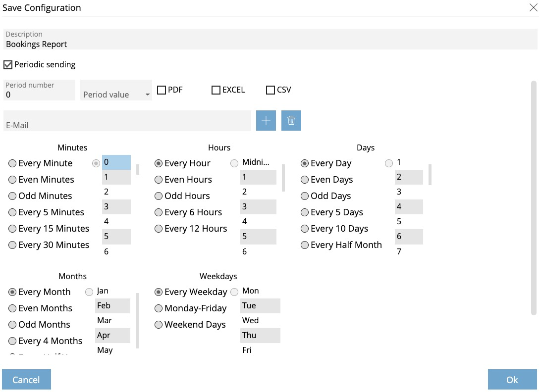Click the trash icon to delete e-mail
Image resolution: width=541 pixels, height=392 pixels.
tap(291, 121)
